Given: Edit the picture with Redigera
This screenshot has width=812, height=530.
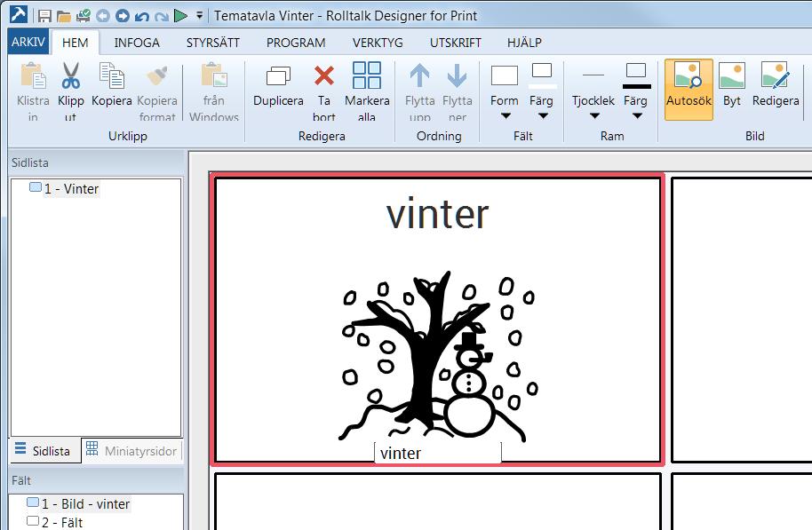Looking at the screenshot, I should point(776,85).
